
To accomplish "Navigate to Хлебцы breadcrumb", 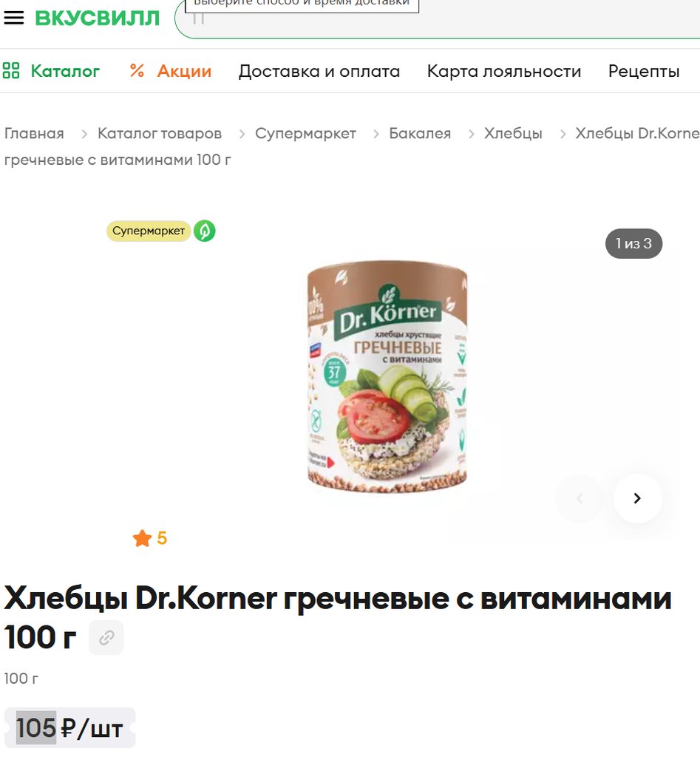I will pyautogui.click(x=513, y=133).
